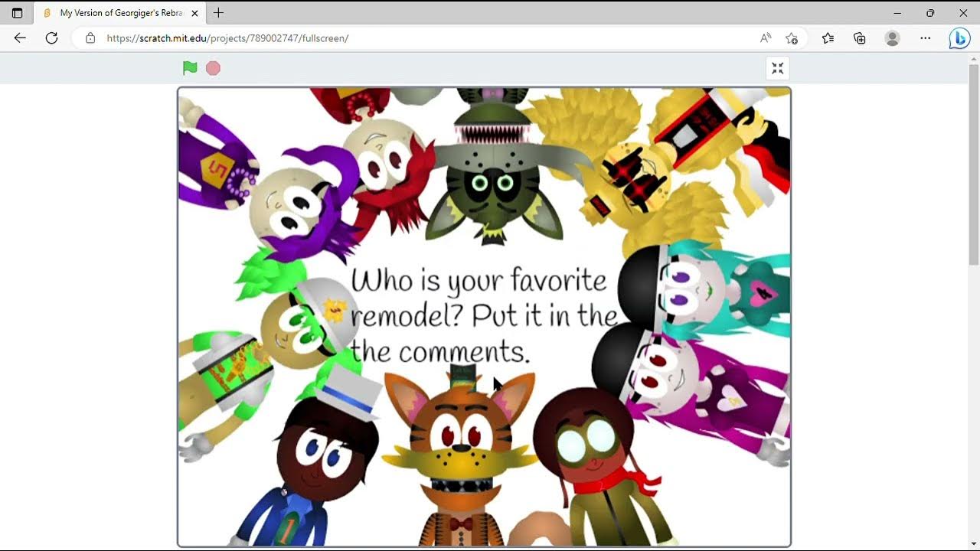Viewport: 980px width, 551px height.
Task: Open the tab actions menu icon
Action: click(x=17, y=13)
